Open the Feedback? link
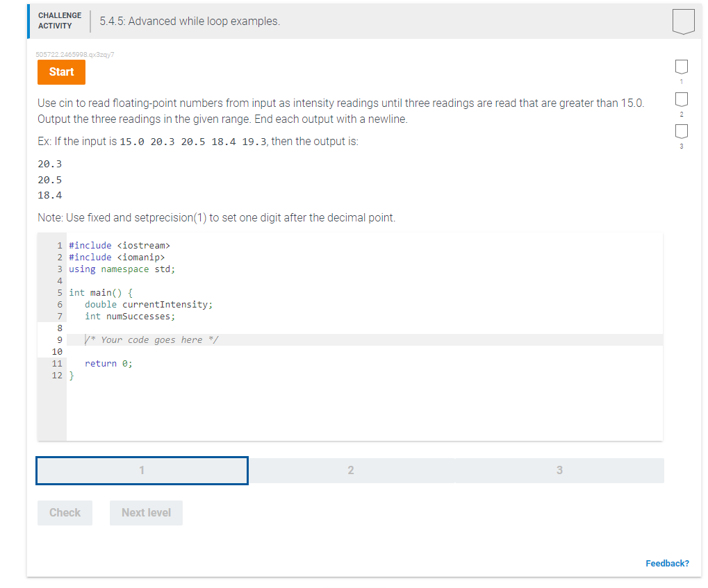Viewport: 708px width, 588px height. 667,563
